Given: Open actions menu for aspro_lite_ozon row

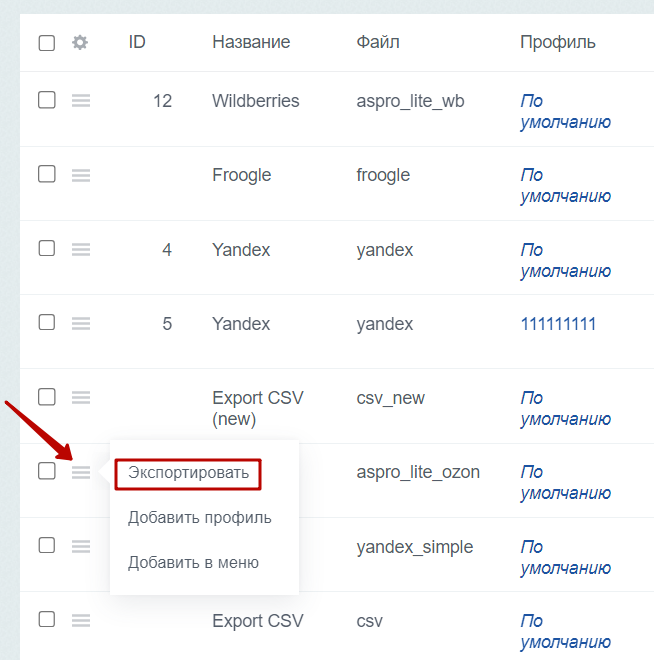Looking at the screenshot, I should [81, 472].
